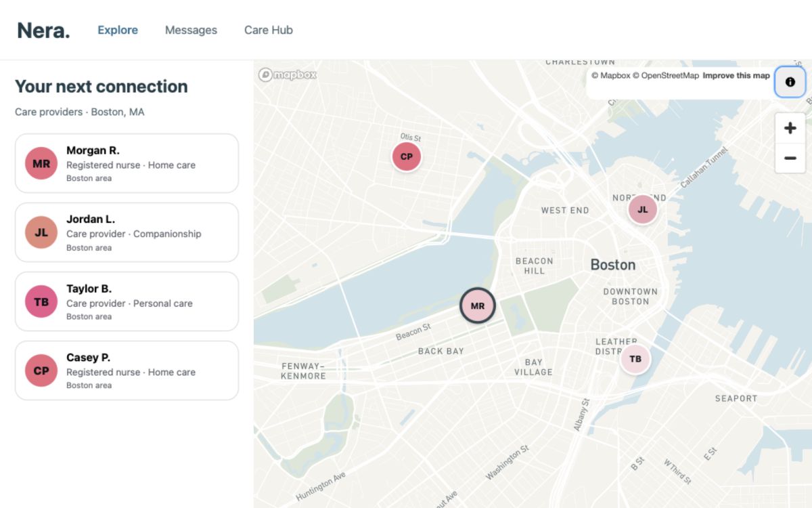Open Taylor B. provider card

coord(127,301)
